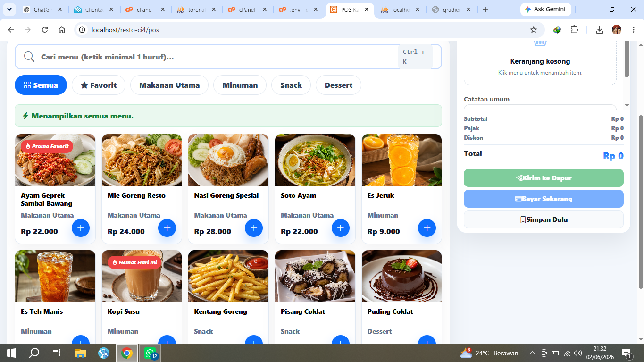Add Mie Goreng Resto with plus button
Image resolution: width=644 pixels, height=362 pixels.
pos(167,228)
